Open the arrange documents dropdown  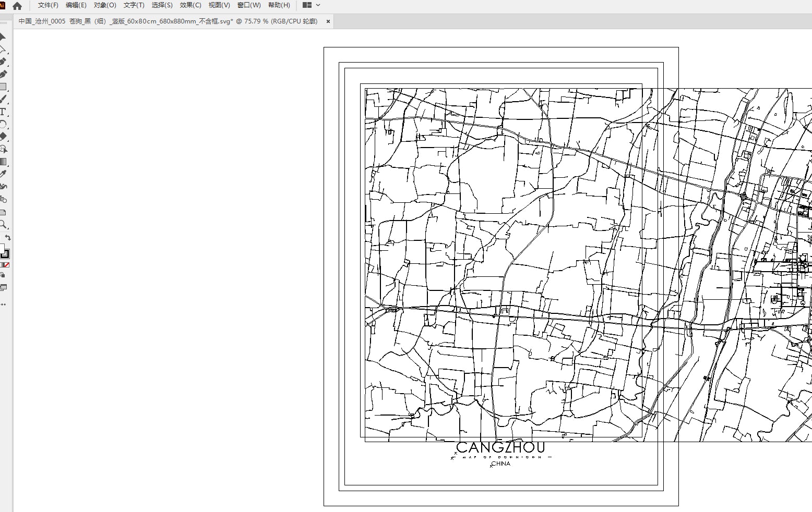tap(312, 5)
